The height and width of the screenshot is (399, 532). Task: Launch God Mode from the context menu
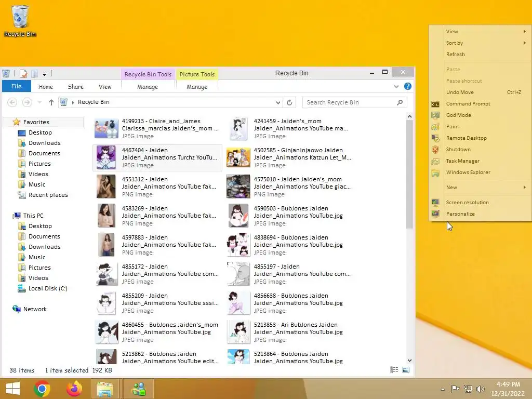(458, 115)
